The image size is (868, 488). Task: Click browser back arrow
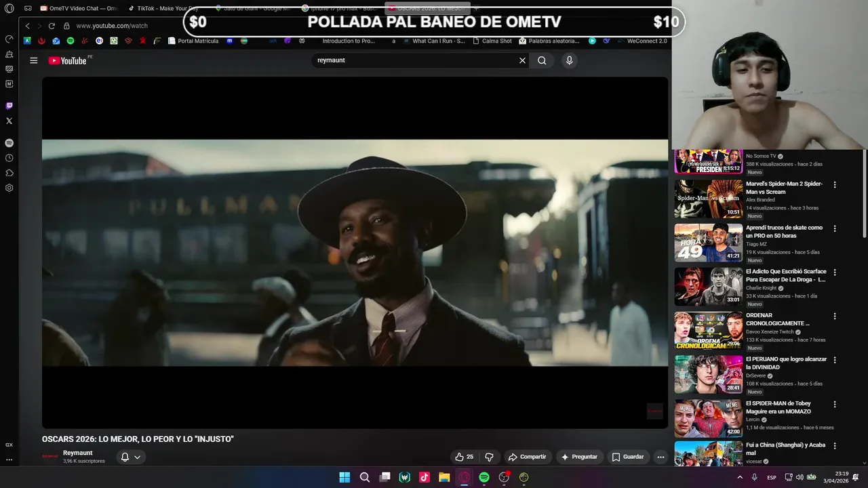[28, 26]
